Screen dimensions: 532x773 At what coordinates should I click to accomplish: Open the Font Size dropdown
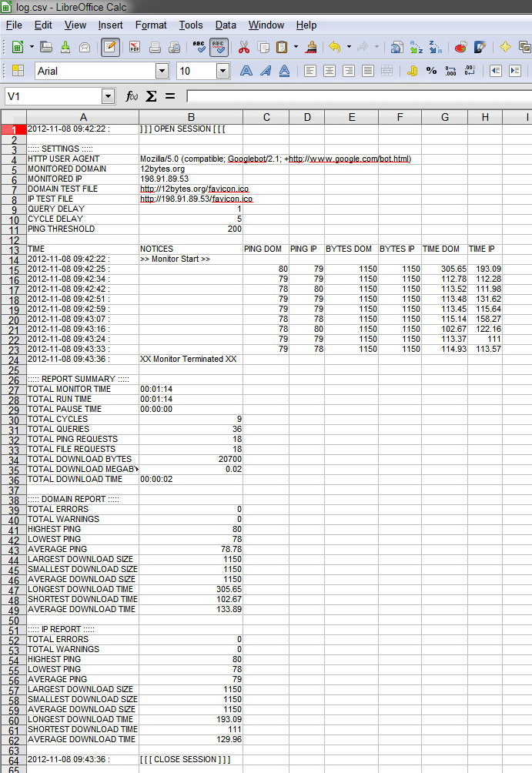[223, 71]
